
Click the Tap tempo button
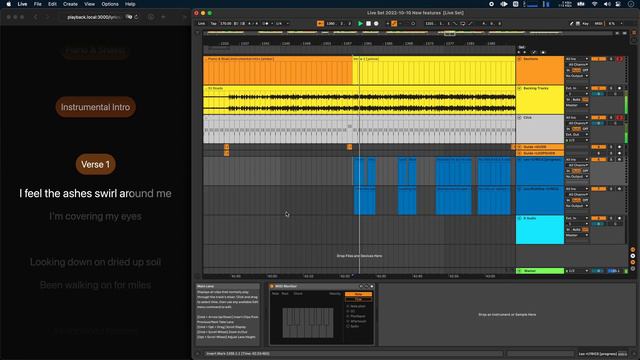(213, 24)
